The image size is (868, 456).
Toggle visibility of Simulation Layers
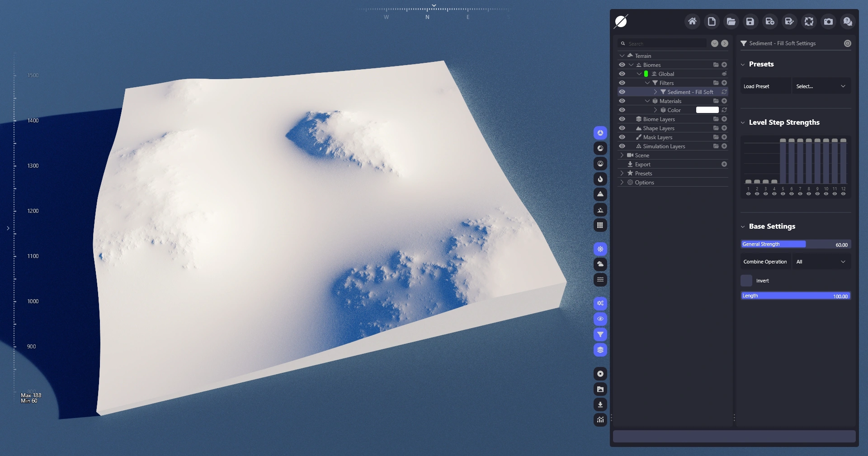(x=622, y=146)
